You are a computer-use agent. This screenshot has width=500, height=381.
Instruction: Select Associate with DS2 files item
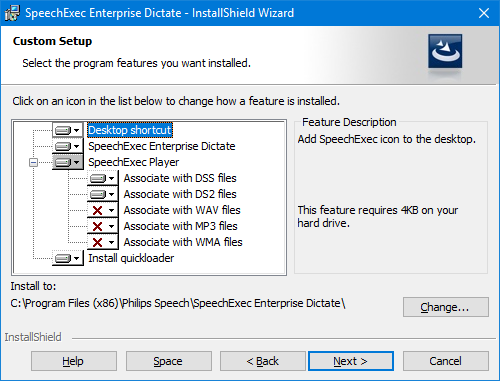point(180,194)
